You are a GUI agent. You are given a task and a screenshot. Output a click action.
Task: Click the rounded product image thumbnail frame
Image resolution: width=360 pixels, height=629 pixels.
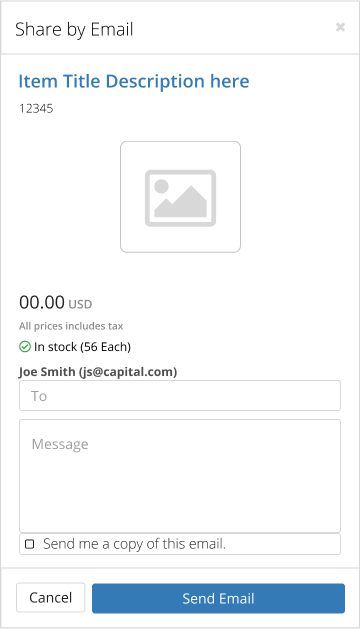coord(181,197)
